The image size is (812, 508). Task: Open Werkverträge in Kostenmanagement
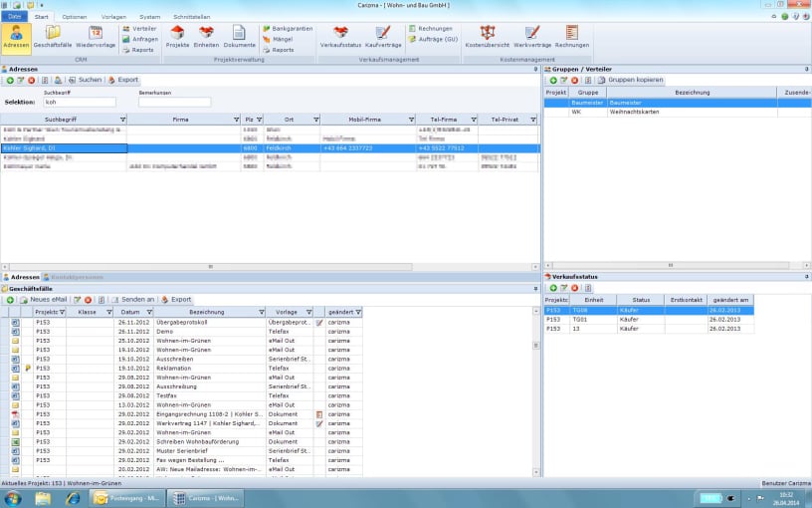[532, 36]
